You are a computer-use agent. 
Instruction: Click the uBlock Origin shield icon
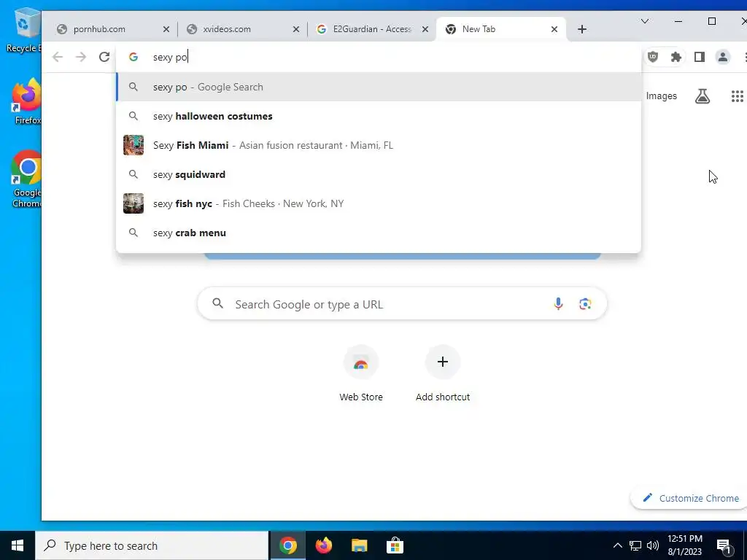click(653, 57)
